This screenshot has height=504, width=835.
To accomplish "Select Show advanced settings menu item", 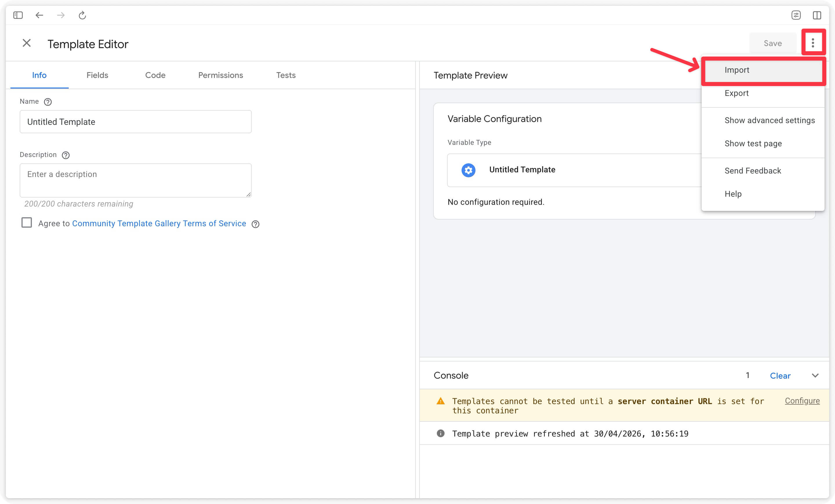I will 763,120.
